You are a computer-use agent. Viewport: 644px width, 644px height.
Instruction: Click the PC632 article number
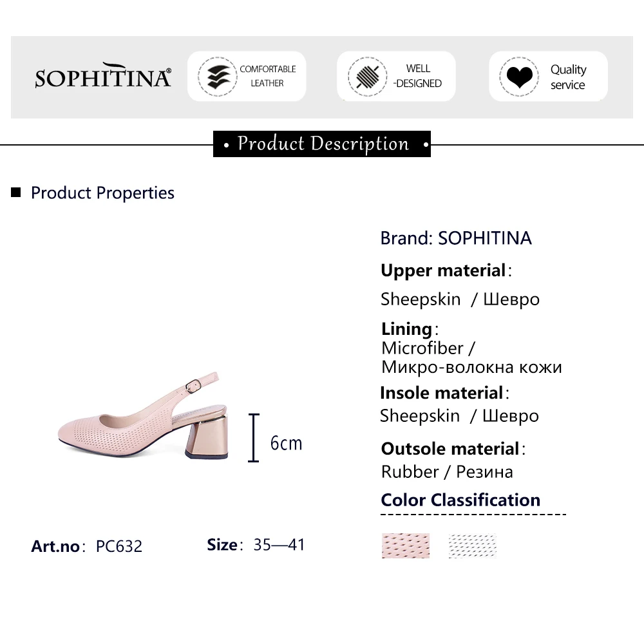pyautogui.click(x=119, y=546)
